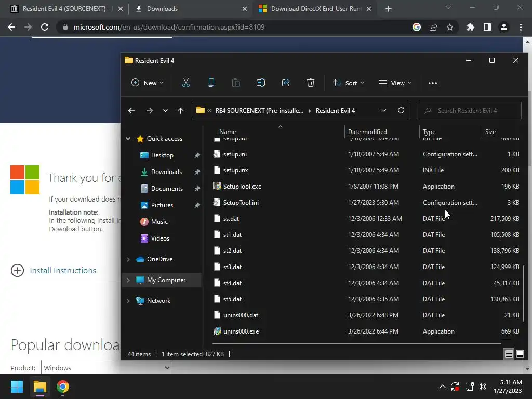Open a new Chrome tab
Screen dimensions: 532x399
389,9
